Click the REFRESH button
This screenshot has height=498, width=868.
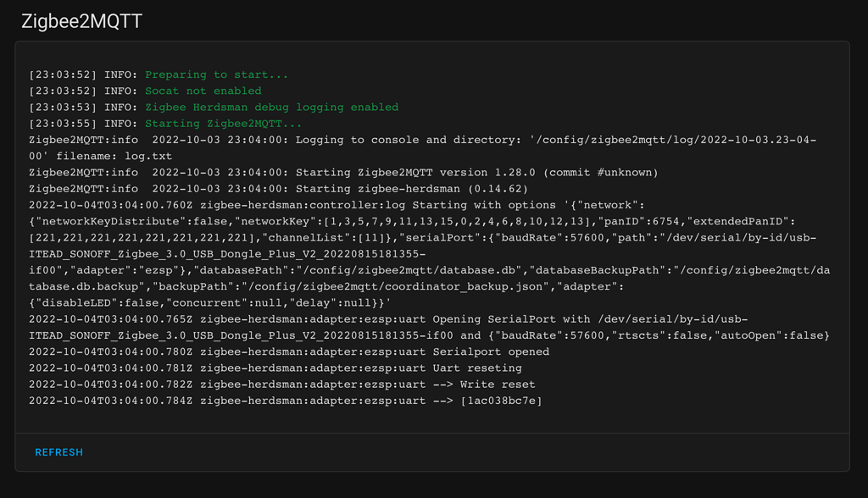(x=58, y=452)
